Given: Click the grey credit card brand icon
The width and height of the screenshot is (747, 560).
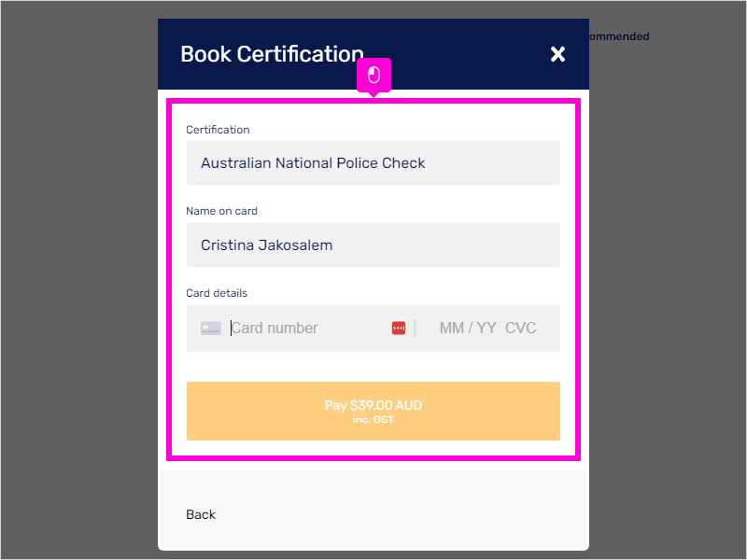Looking at the screenshot, I should pyautogui.click(x=211, y=329).
